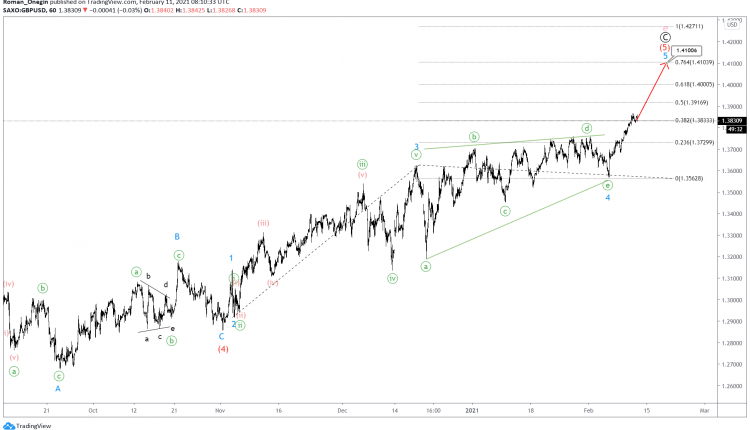Viewport: 750px width, 430px height.
Task: Open the USD currency selector on price axis
Action: click(732, 24)
